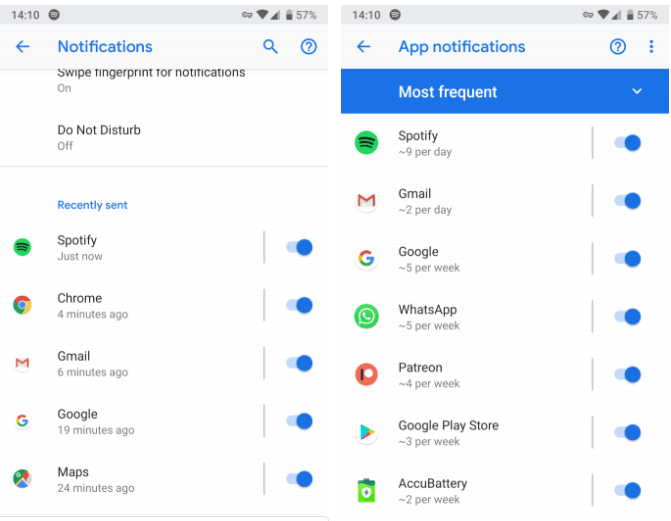Tap the Google Play Store icon

(367, 433)
